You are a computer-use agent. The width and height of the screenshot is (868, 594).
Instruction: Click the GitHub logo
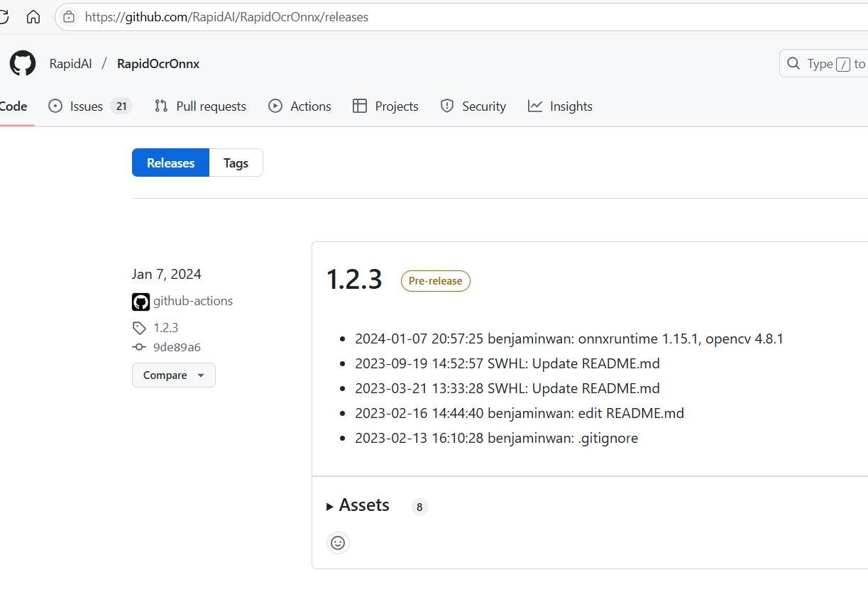tap(22, 63)
